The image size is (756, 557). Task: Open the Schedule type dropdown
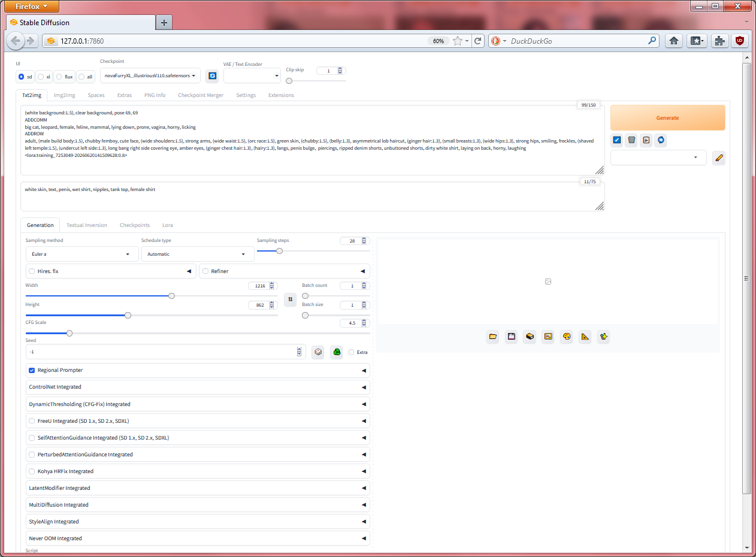click(196, 254)
